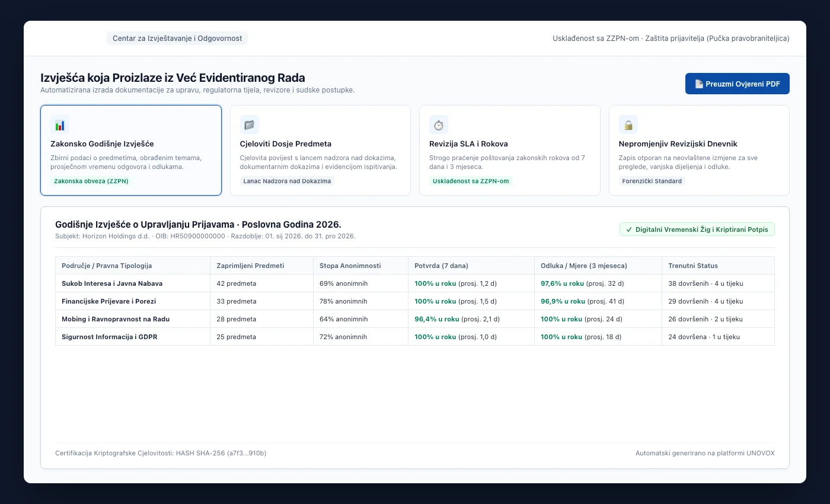This screenshot has height=504, width=830.
Task: Click the stopwatch icon on Revizija SLA i Rokova
Action: (439, 125)
